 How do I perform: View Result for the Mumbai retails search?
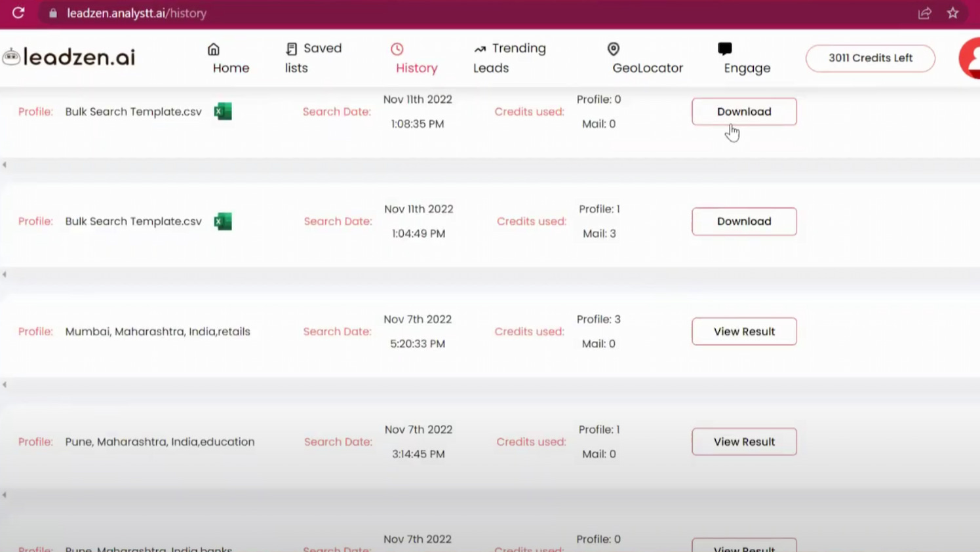click(x=744, y=331)
